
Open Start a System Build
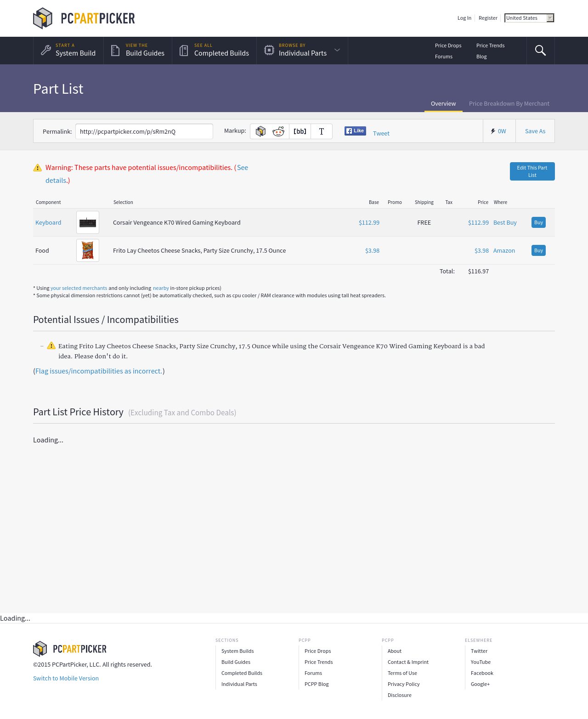[68, 51]
